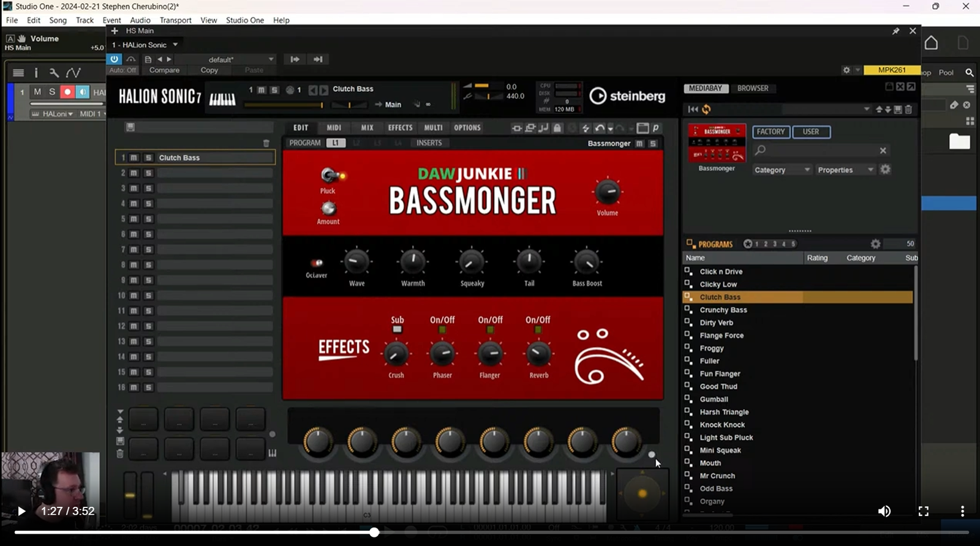980x546 pixels.
Task: Toggle the Octaver switch
Action: [x=316, y=263]
